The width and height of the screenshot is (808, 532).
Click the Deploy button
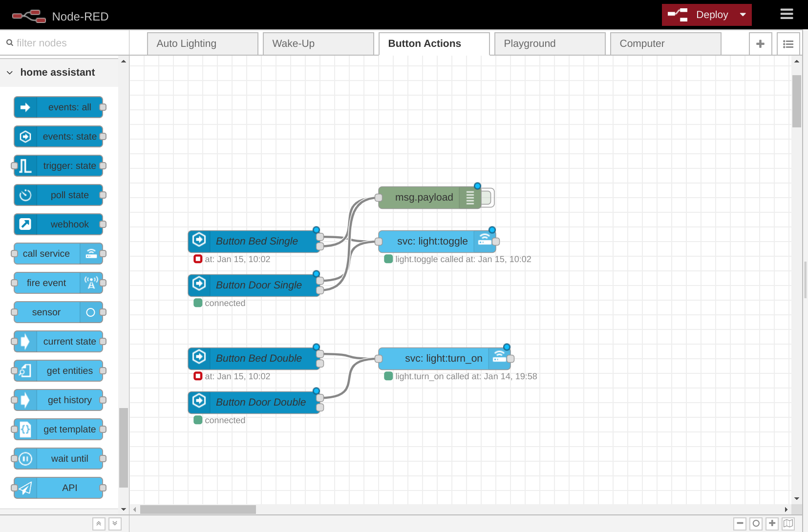(699, 15)
